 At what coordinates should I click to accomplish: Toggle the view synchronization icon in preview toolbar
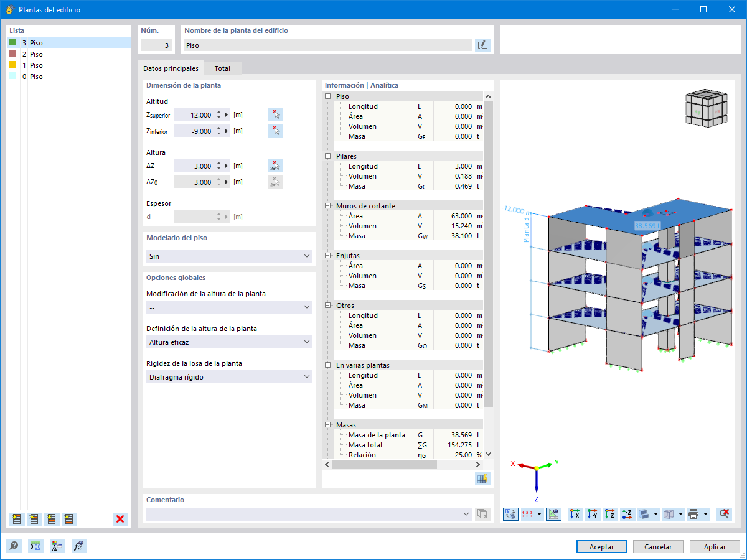tap(510, 514)
